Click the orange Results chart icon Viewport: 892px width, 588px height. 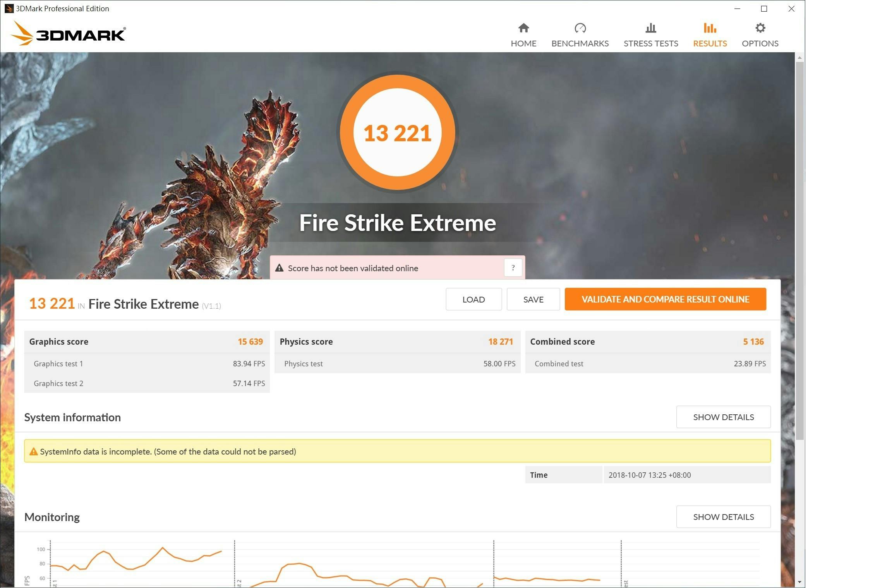(x=710, y=28)
